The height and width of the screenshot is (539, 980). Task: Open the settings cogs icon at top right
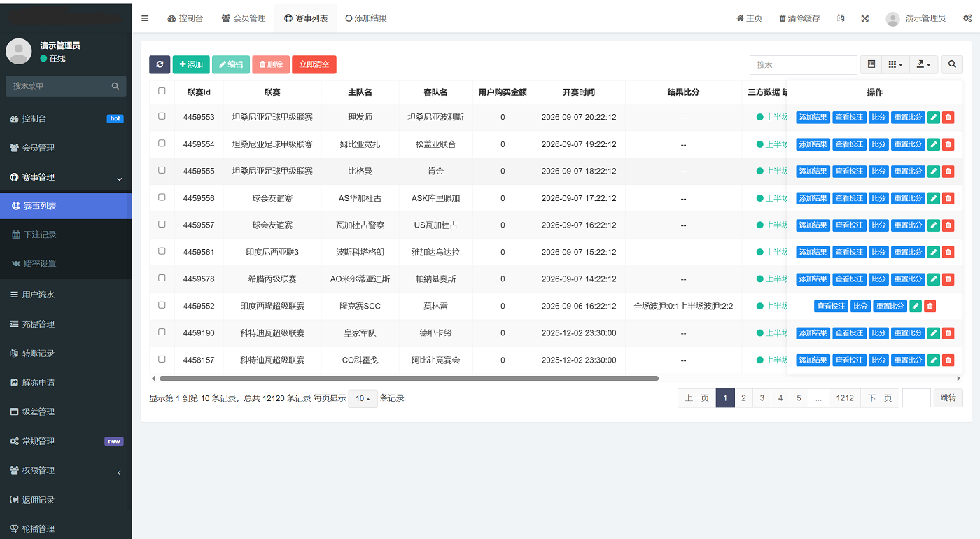[967, 18]
